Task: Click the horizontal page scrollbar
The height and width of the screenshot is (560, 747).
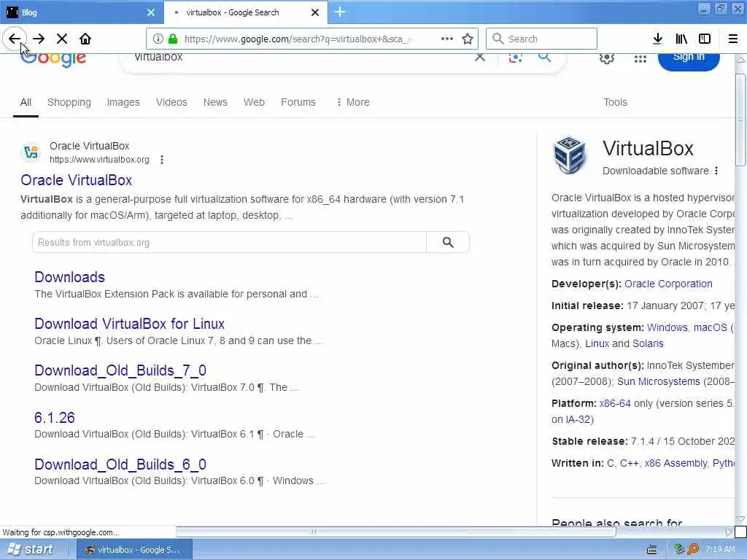Action: coord(396,532)
